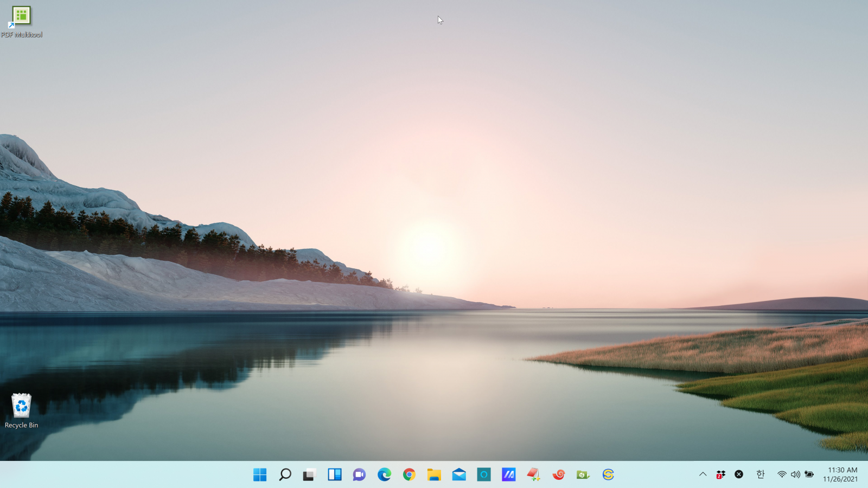868x488 pixels.
Task: Open the Widgets panel
Action: [x=334, y=475]
